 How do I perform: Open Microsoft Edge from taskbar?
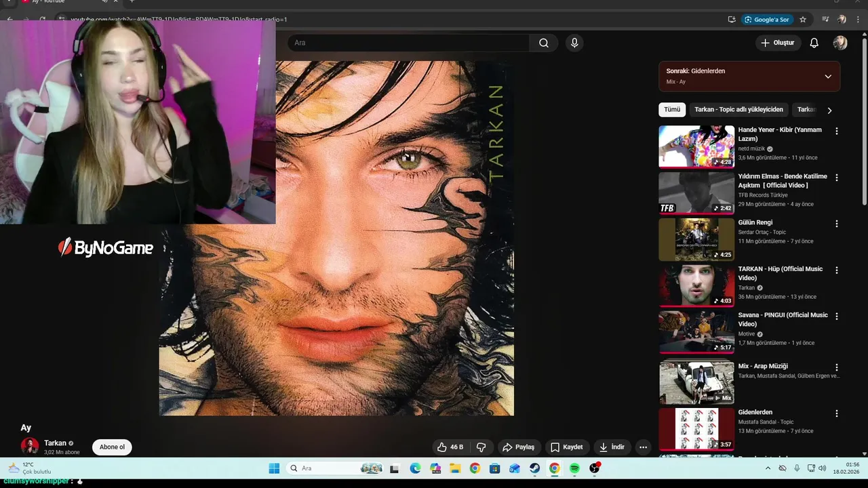415,468
